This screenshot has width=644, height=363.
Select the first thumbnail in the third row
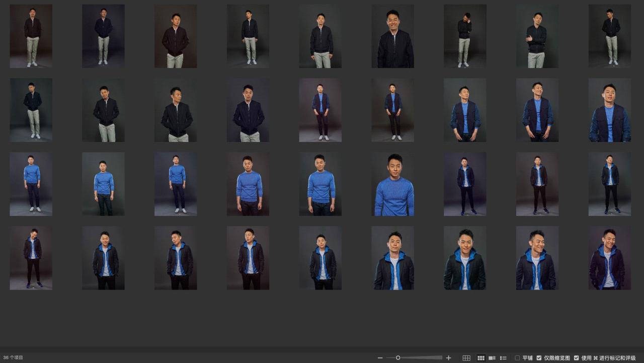(31, 184)
